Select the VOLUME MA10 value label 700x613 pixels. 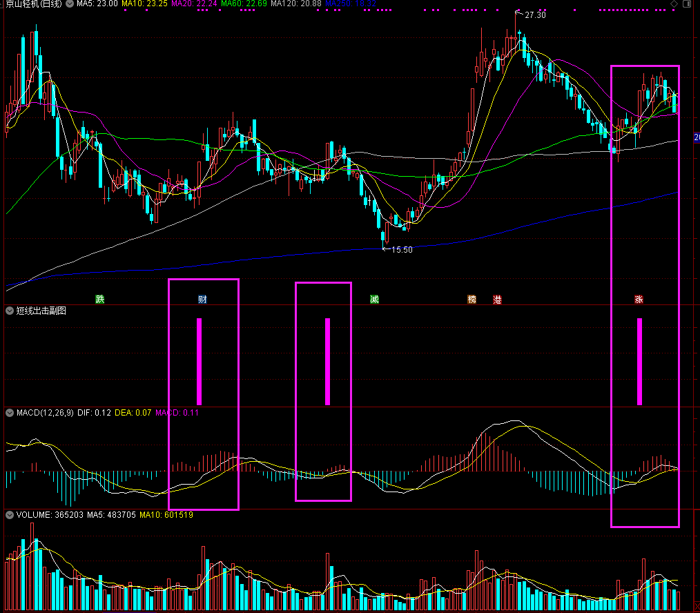166,515
